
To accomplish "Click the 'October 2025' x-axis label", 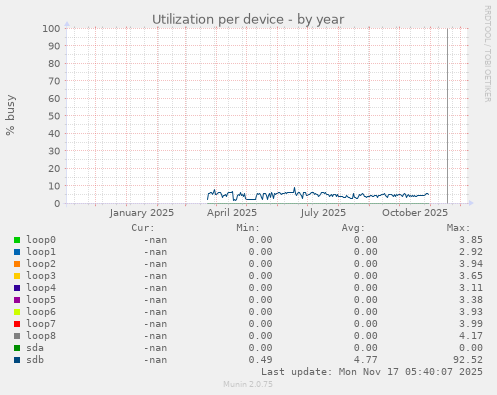I will click(415, 213).
